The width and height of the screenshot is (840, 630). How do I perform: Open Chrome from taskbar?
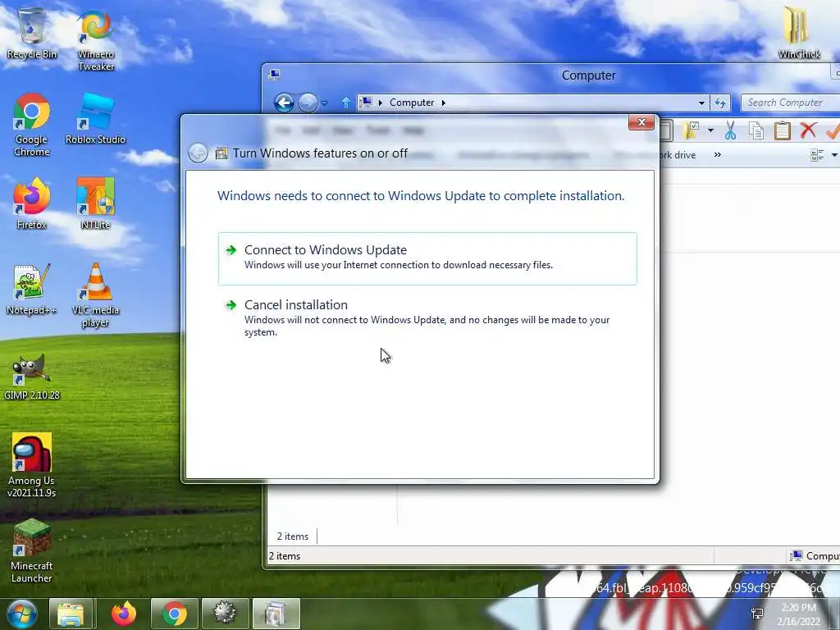(175, 614)
